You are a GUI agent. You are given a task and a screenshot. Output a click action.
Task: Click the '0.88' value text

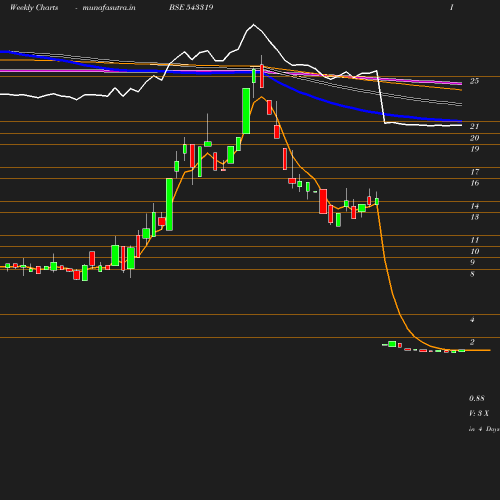pos(477,398)
